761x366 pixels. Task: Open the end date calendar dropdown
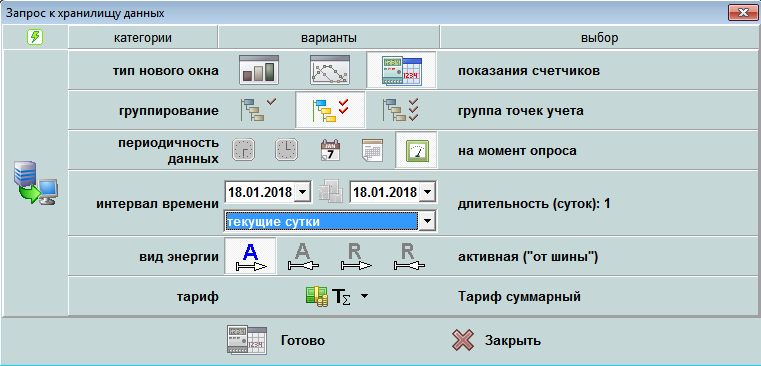[427, 192]
